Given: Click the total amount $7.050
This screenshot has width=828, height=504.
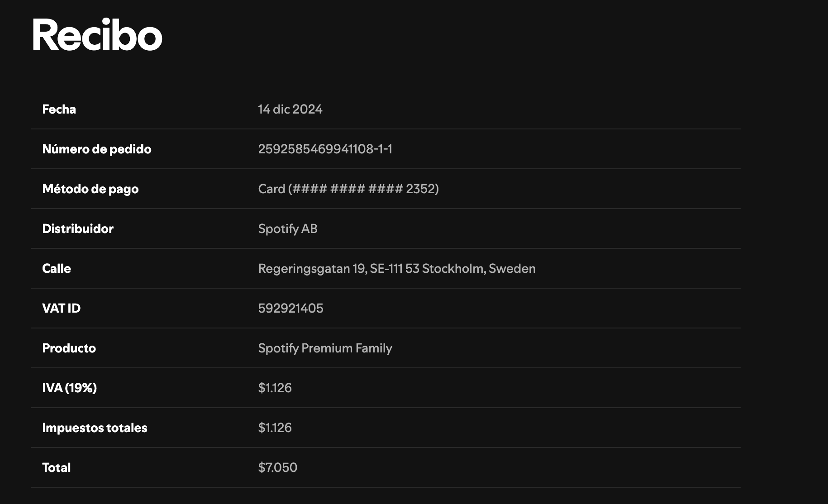Looking at the screenshot, I should coord(277,467).
